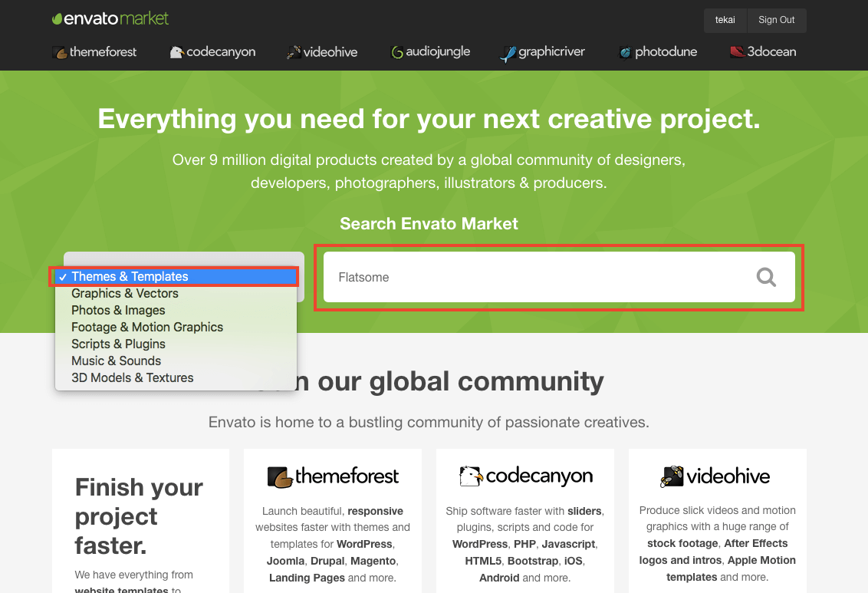Open CodeCanyon from the top navigation

coord(212,52)
